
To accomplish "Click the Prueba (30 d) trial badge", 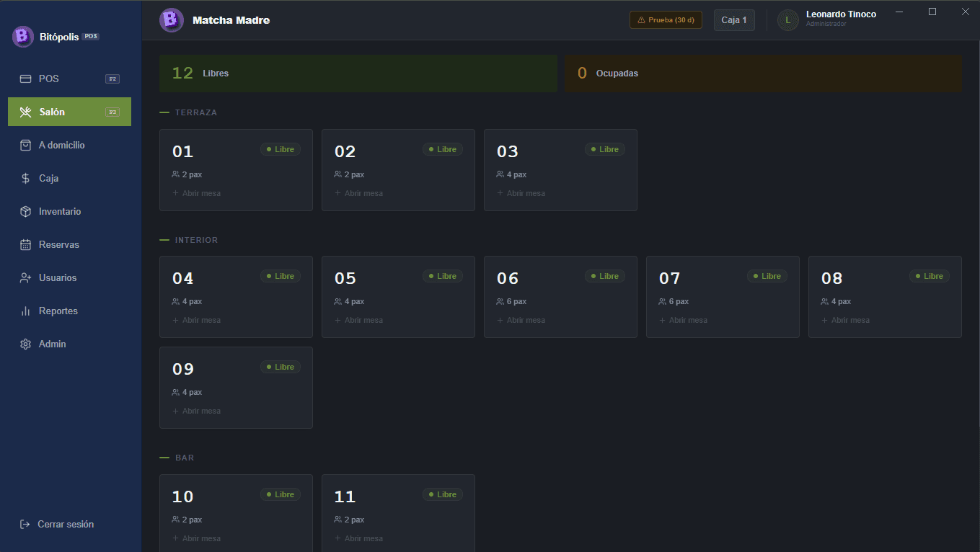I will coord(666,20).
